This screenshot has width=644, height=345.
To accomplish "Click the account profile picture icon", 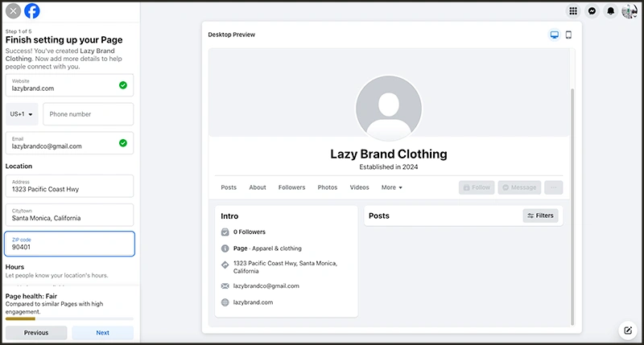I will (x=630, y=11).
